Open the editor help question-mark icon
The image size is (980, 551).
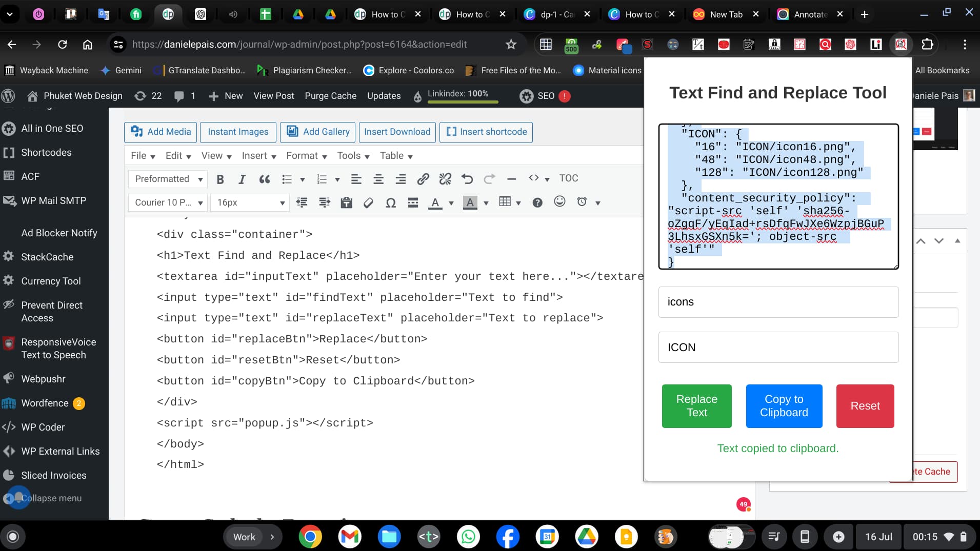point(537,203)
